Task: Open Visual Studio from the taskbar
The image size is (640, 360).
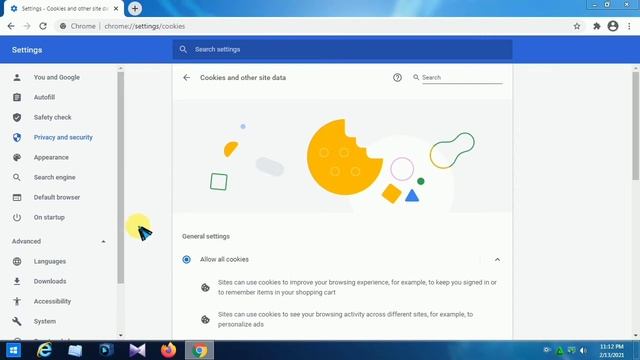Action: (x=137, y=350)
